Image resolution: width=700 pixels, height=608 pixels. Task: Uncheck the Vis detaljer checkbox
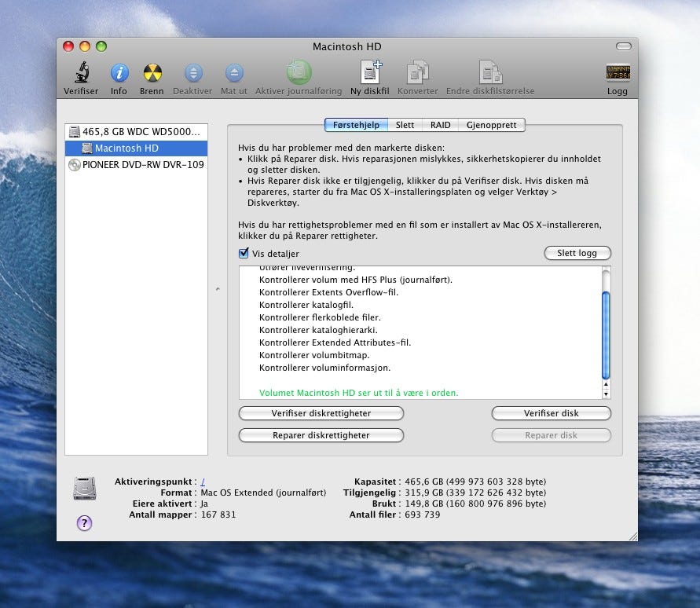coord(244,254)
